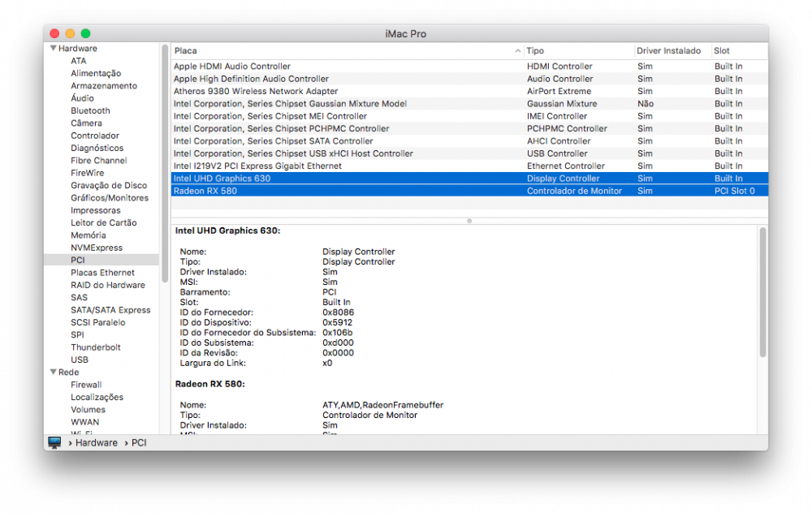Image resolution: width=812 pixels, height=513 pixels.
Task: Open Gravação de Disco sidebar entry
Action: (109, 185)
